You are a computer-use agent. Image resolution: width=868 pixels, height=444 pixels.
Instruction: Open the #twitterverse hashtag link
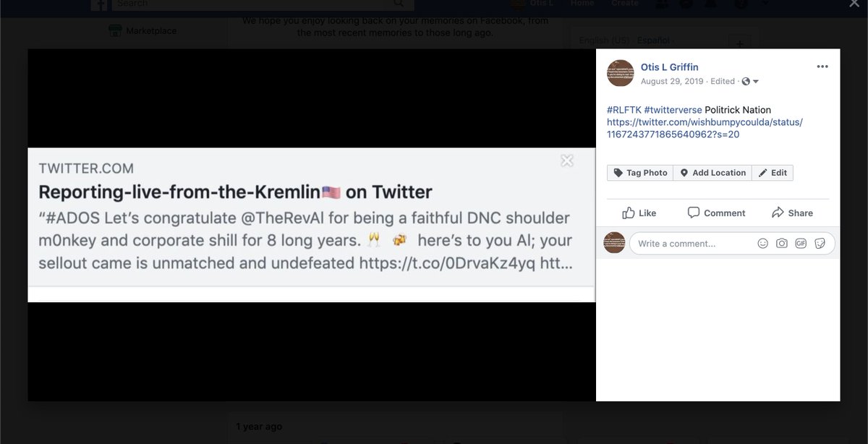pos(673,110)
